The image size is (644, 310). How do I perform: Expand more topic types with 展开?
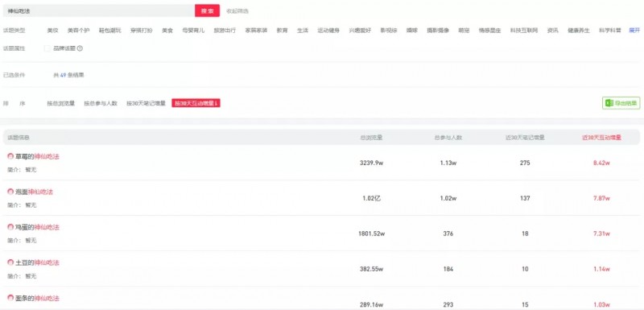click(634, 31)
